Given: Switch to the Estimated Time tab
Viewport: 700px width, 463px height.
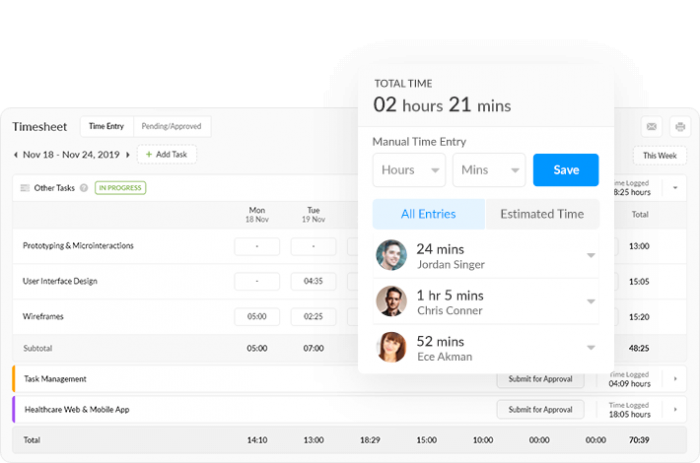Looking at the screenshot, I should pyautogui.click(x=542, y=214).
